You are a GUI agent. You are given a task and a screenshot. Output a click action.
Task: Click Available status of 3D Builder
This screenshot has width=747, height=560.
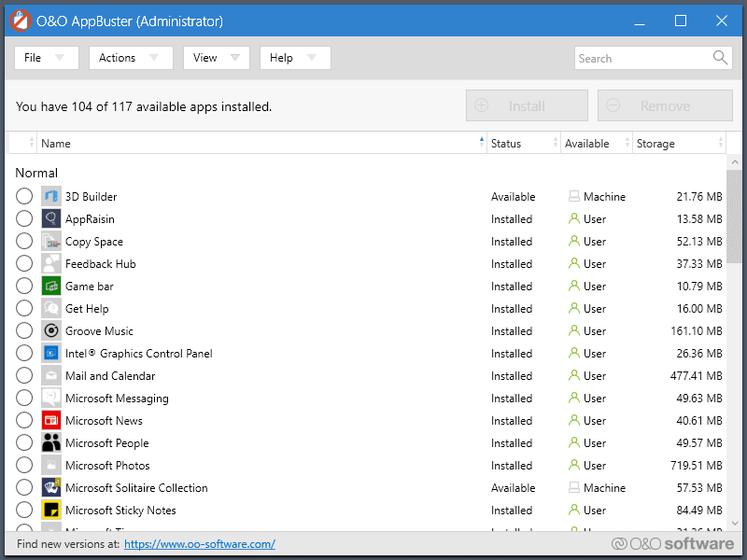click(x=513, y=196)
